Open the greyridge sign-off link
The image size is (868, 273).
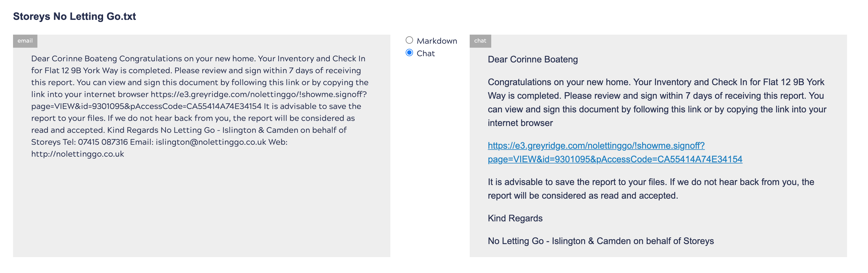tap(596, 146)
